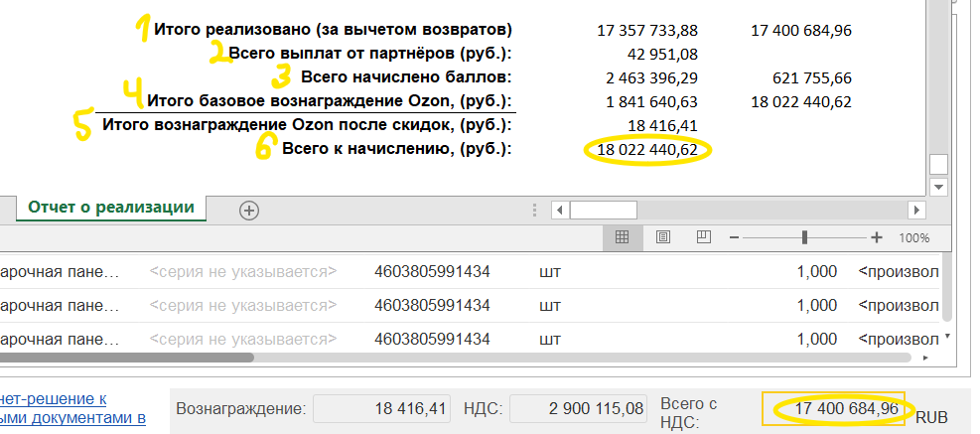The height and width of the screenshot is (434, 980).
Task: Click the RUB currency label
Action: click(x=931, y=417)
